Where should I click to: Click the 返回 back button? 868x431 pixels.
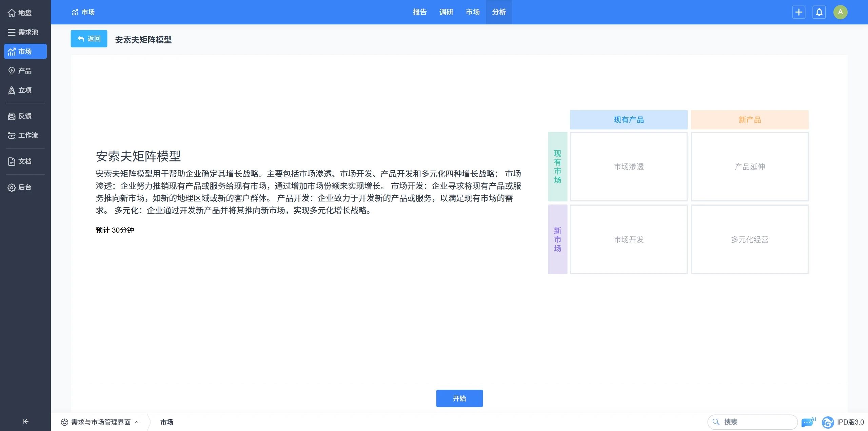click(89, 39)
